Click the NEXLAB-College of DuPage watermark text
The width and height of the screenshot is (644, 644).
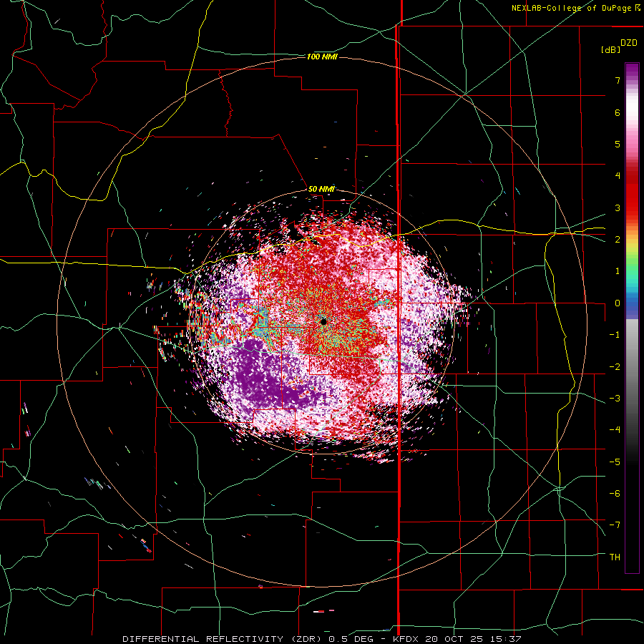point(577,8)
